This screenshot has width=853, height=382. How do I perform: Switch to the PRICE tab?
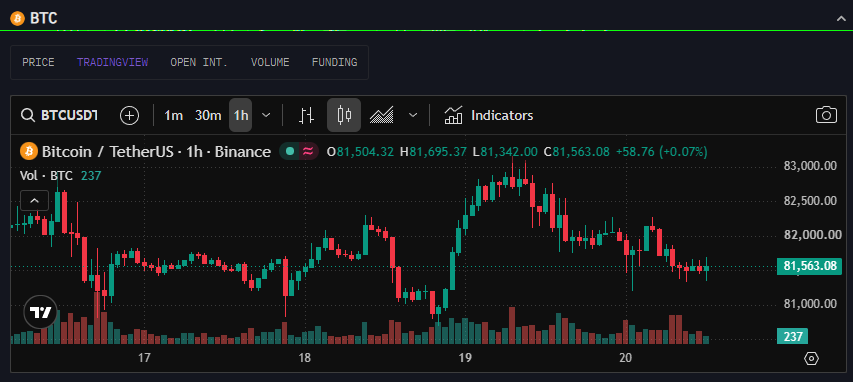tap(38, 63)
